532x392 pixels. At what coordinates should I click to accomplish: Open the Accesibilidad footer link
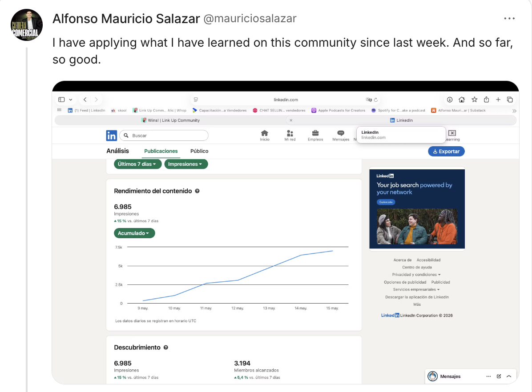coord(428,260)
